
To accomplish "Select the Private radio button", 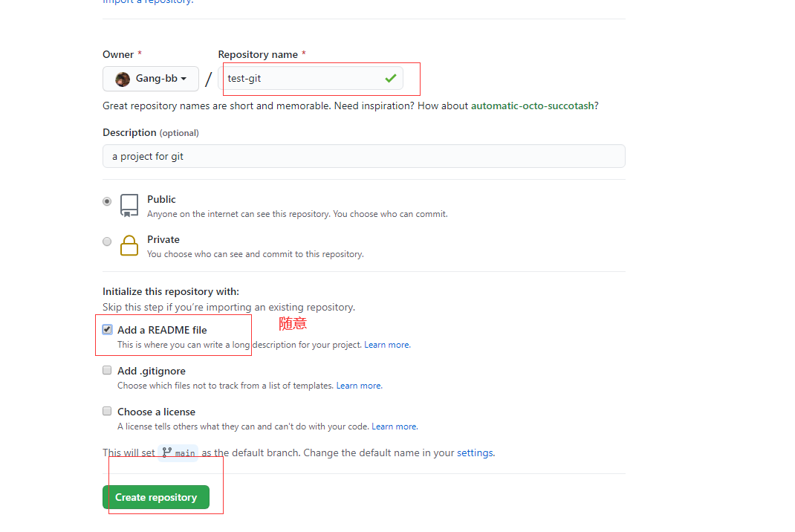I will tap(107, 241).
